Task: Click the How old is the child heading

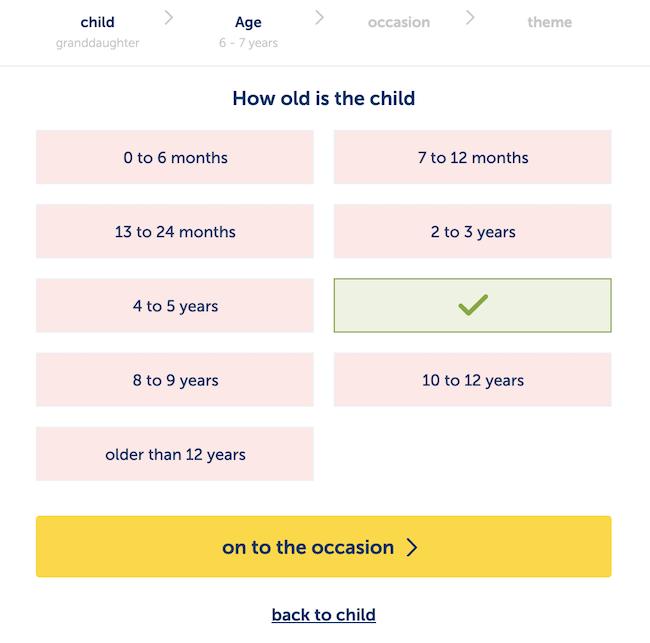Action: 323,99
